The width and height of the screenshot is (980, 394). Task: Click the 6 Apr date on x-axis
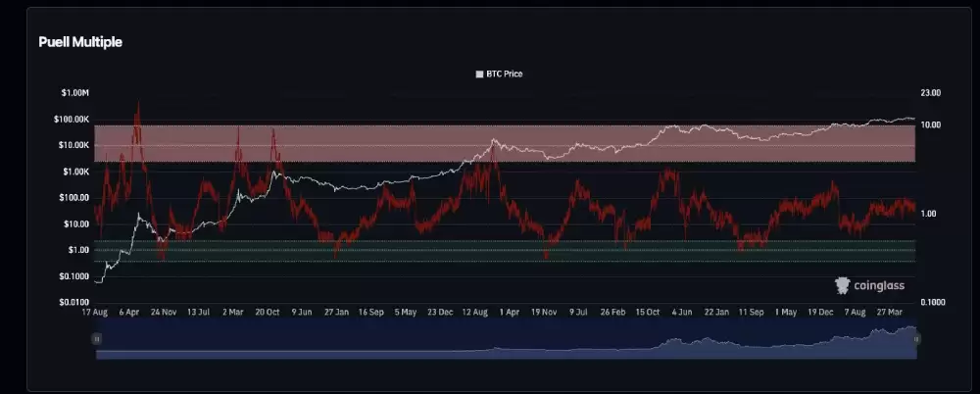tap(128, 312)
